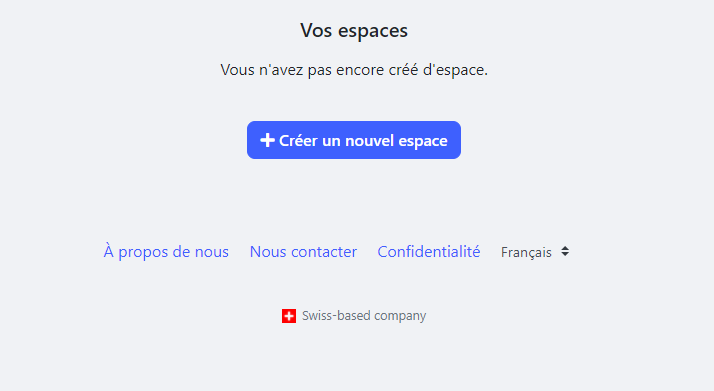The height and width of the screenshot is (391, 714).
Task: Select the 'Créer un nouvel espace' button text
Action: tap(363, 141)
